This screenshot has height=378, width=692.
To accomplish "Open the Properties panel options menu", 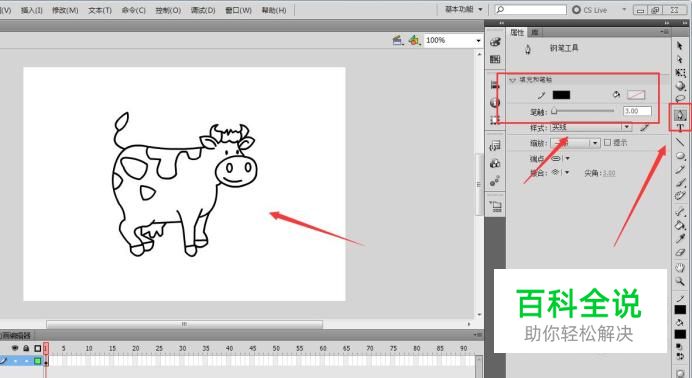I will click(664, 32).
